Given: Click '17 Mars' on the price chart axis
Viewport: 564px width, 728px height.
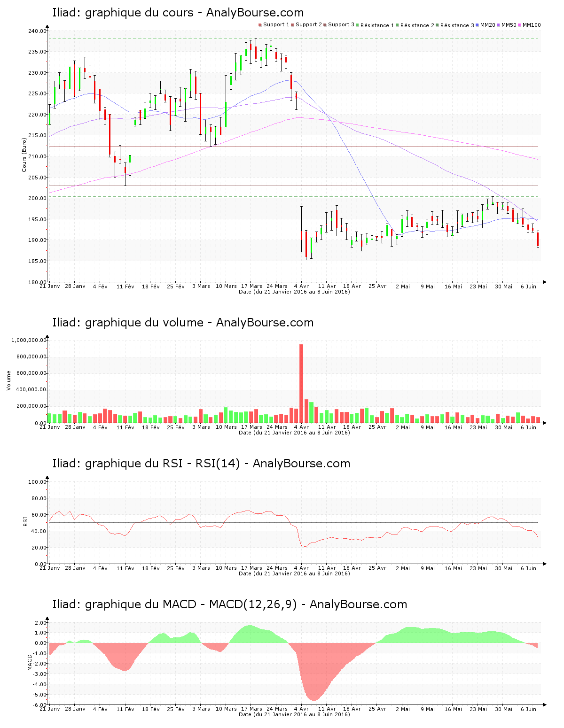Looking at the screenshot, I should pos(252,286).
